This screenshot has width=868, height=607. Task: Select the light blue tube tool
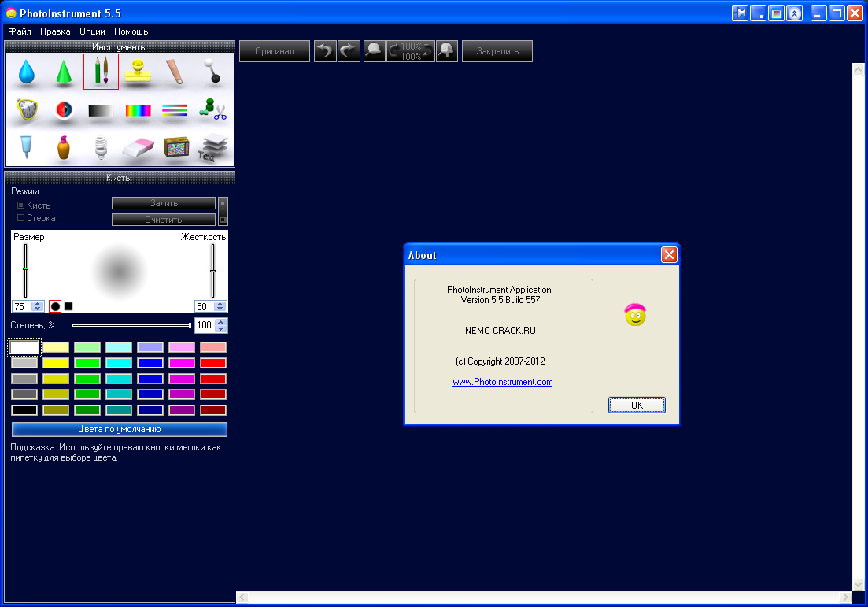[x=26, y=146]
